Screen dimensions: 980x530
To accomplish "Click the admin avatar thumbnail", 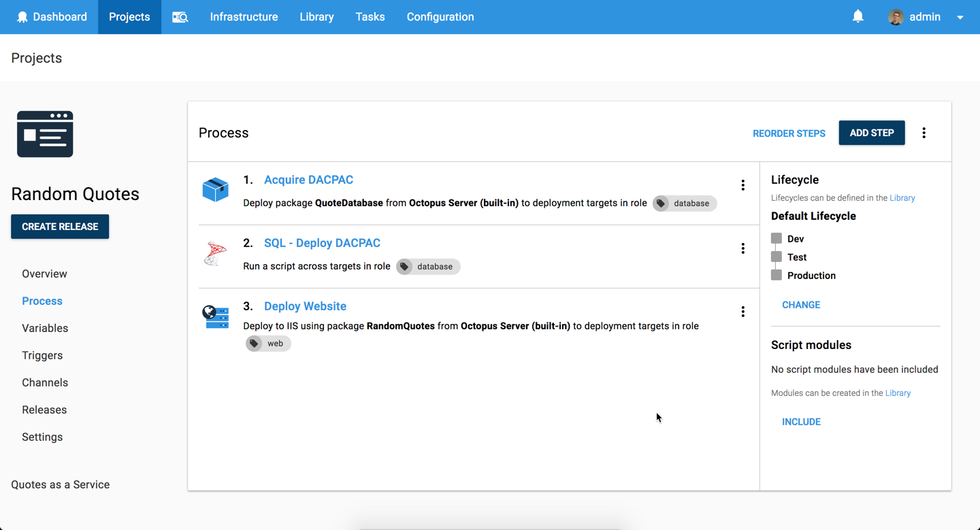I will click(x=896, y=16).
